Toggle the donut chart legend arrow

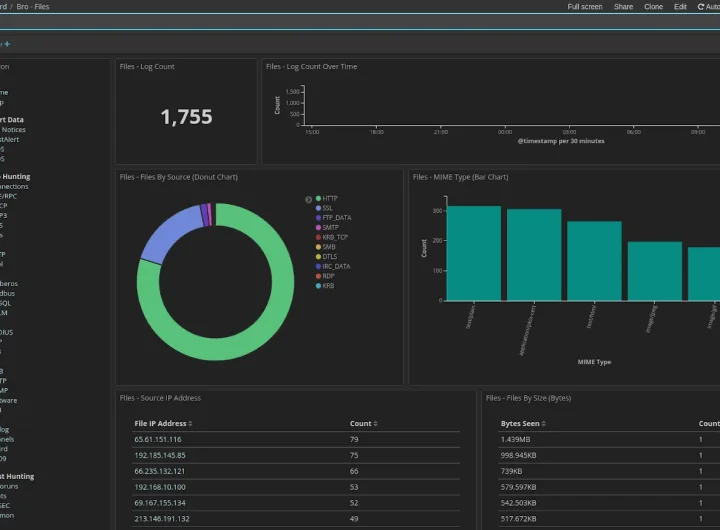(x=308, y=199)
